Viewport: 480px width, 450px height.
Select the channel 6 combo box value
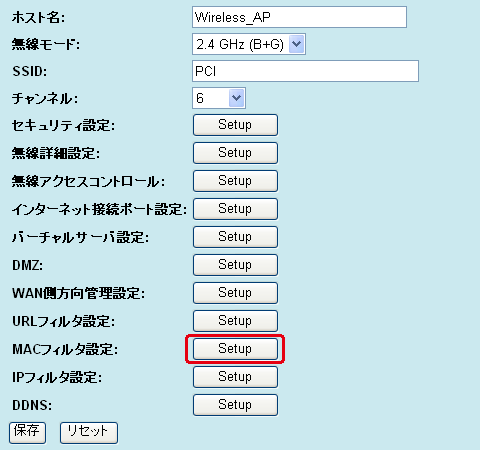click(219, 98)
